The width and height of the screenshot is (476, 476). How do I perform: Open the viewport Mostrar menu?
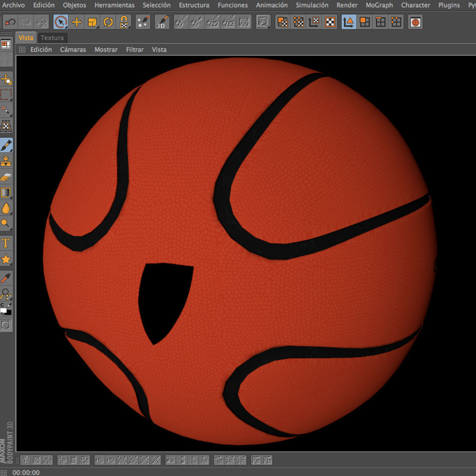(x=106, y=50)
